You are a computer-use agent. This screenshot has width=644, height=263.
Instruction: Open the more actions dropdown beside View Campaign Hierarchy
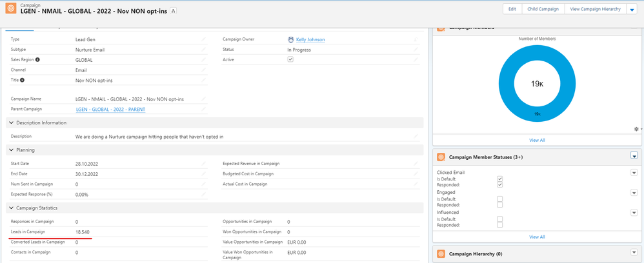point(632,10)
